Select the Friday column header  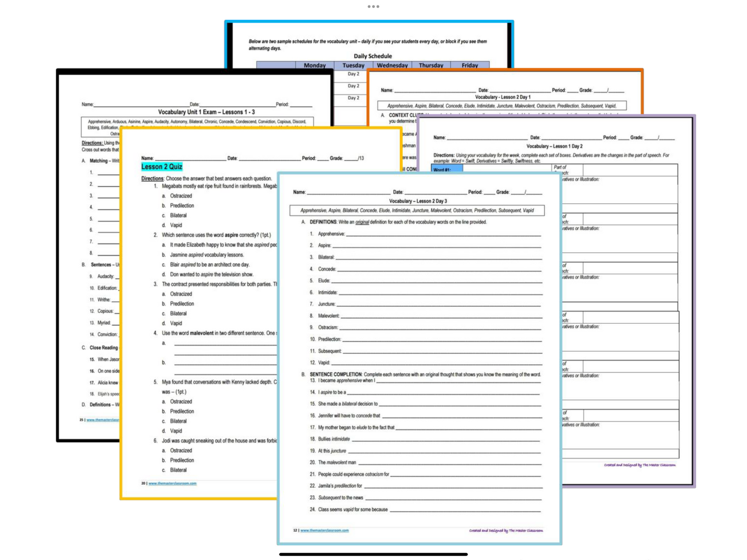click(470, 65)
